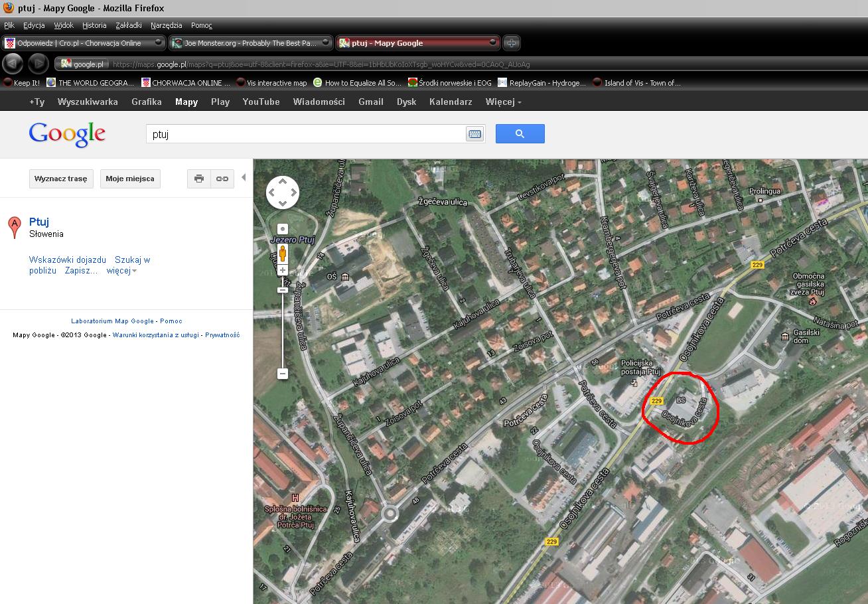
Task: Open the Zakładki menu
Action: tap(128, 25)
